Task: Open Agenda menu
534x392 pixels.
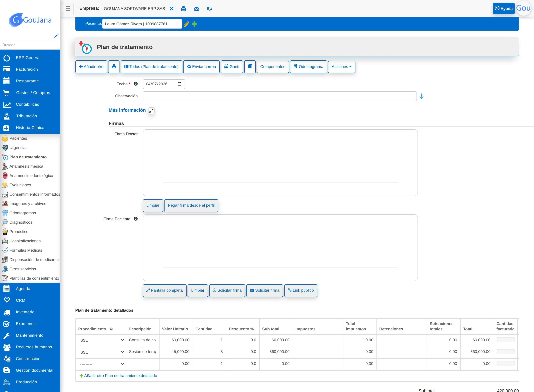Action: [x=30, y=289]
